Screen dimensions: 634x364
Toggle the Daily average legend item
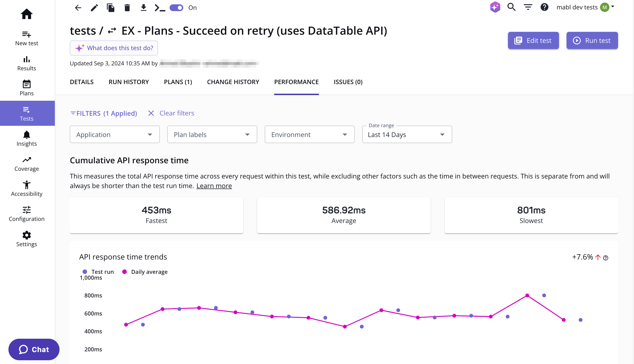pyautogui.click(x=145, y=272)
